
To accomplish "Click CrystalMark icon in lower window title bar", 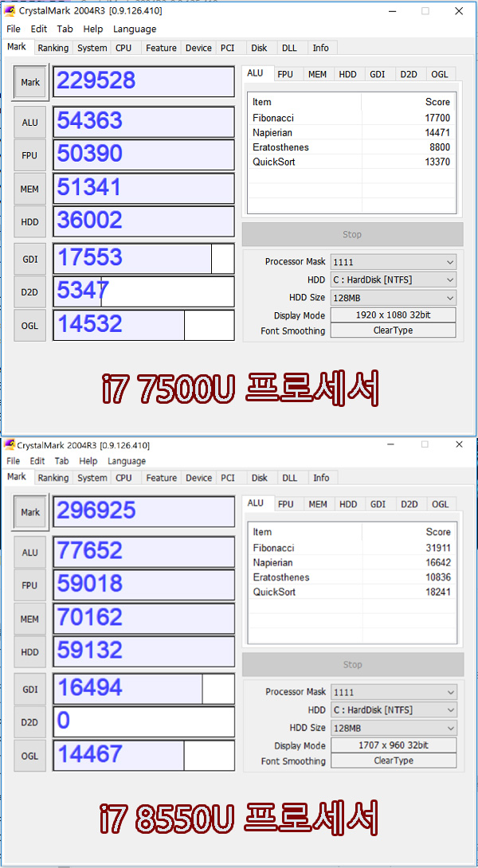I will (10, 445).
